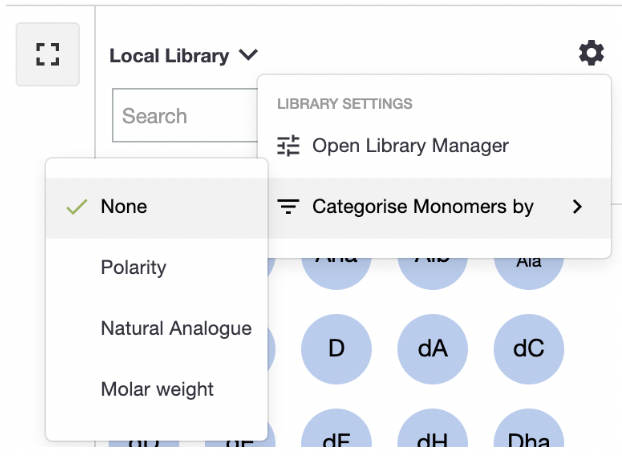This screenshot has width=622, height=456.
Task: Pick the dC monomer circle
Action: 528,349
